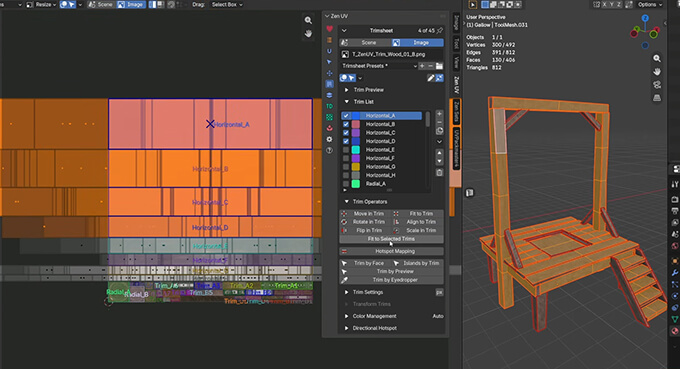Click the Horizontal_B pink color swatch
This screenshot has height=369, width=680.
[x=356, y=124]
